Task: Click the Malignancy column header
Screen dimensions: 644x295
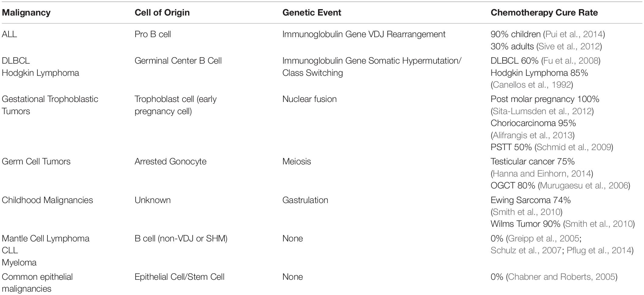Action: click(26, 12)
